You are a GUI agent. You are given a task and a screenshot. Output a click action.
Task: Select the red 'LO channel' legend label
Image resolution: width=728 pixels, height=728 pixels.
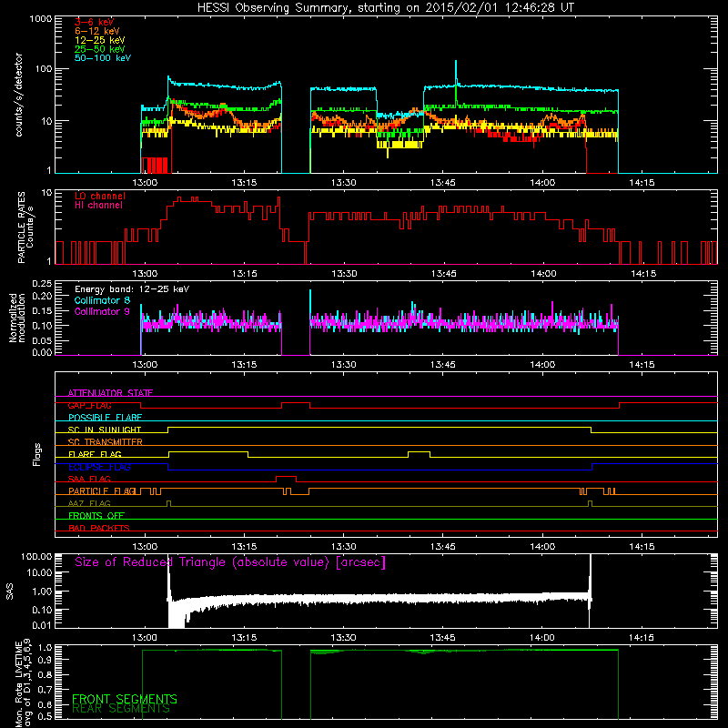pos(100,196)
